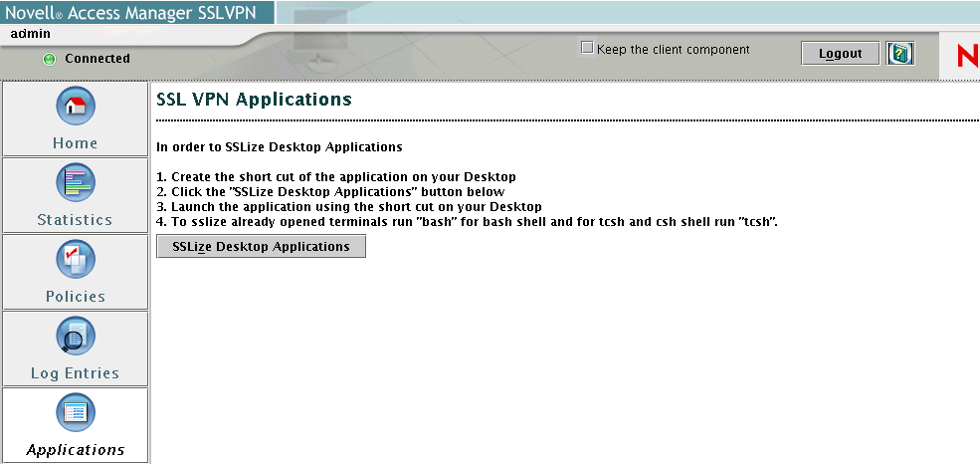
Task: Open the Statistics bar chart icon
Action: [x=76, y=182]
